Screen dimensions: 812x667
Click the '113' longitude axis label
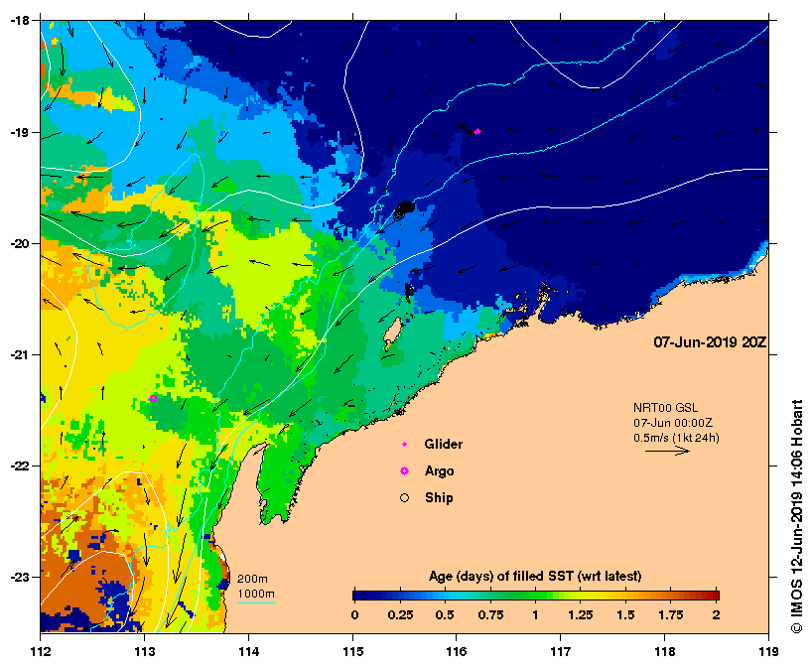(x=145, y=651)
